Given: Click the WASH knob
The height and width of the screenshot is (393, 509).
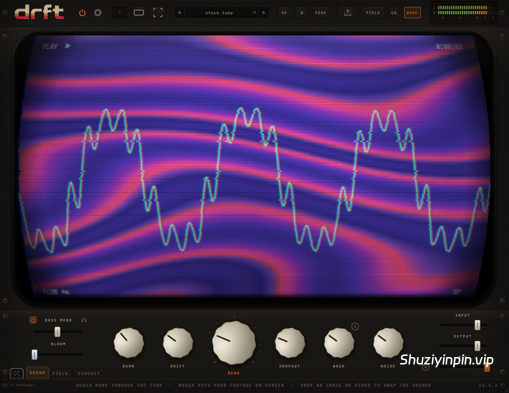Looking at the screenshot, I should tap(339, 343).
